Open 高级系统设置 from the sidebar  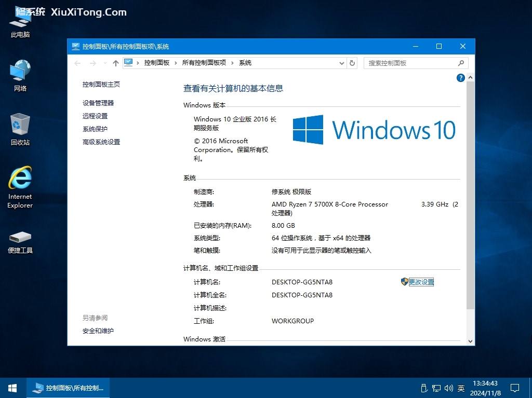click(101, 142)
